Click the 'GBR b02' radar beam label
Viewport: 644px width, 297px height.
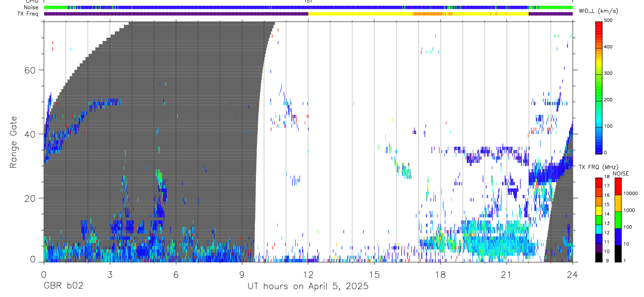63,287
